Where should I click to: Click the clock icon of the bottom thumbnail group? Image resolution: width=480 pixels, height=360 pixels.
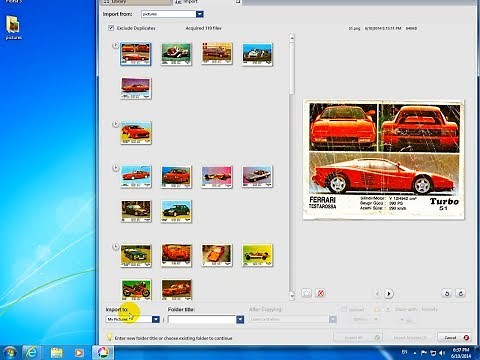(115, 247)
